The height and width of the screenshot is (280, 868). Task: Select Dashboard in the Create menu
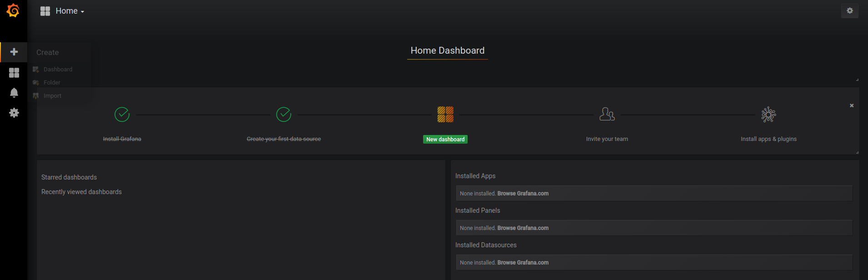[x=58, y=70]
